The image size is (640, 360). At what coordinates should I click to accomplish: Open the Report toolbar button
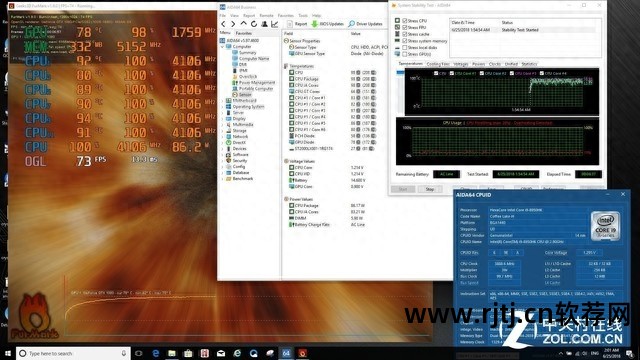click(x=297, y=24)
